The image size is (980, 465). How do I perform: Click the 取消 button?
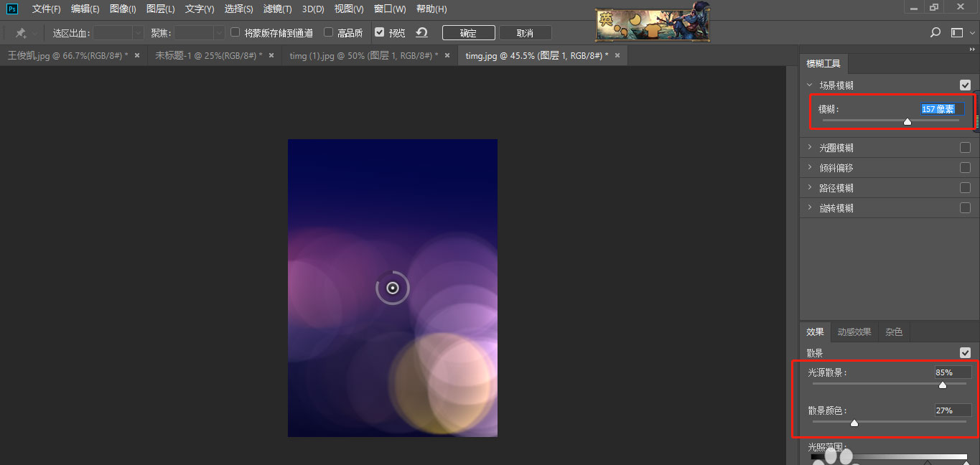[525, 33]
